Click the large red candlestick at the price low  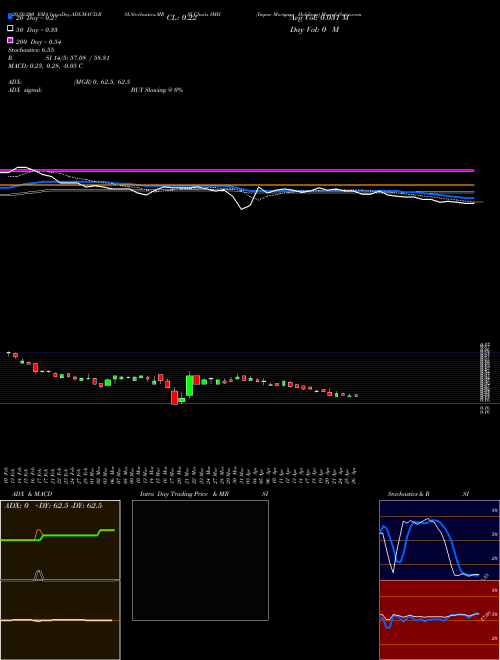174,397
